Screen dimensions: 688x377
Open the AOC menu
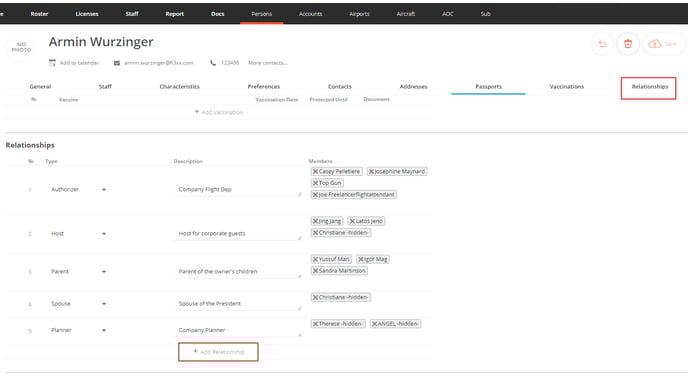(x=448, y=14)
